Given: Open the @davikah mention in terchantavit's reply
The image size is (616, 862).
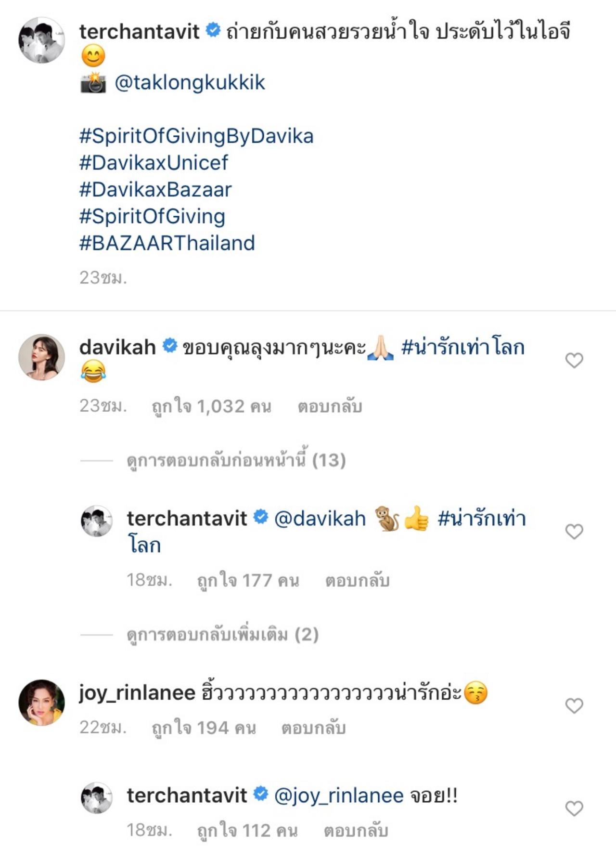Looking at the screenshot, I should 320,519.
